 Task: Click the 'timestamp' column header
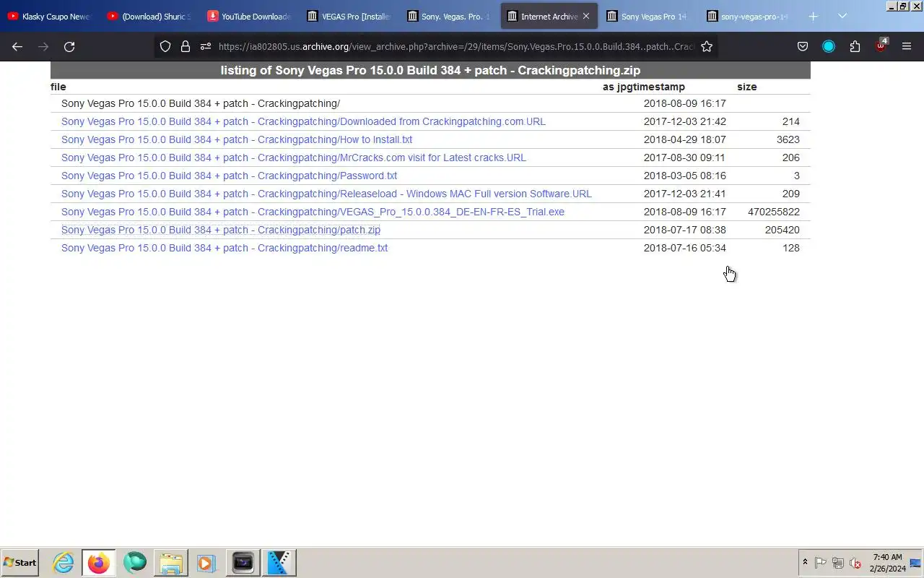click(x=661, y=87)
